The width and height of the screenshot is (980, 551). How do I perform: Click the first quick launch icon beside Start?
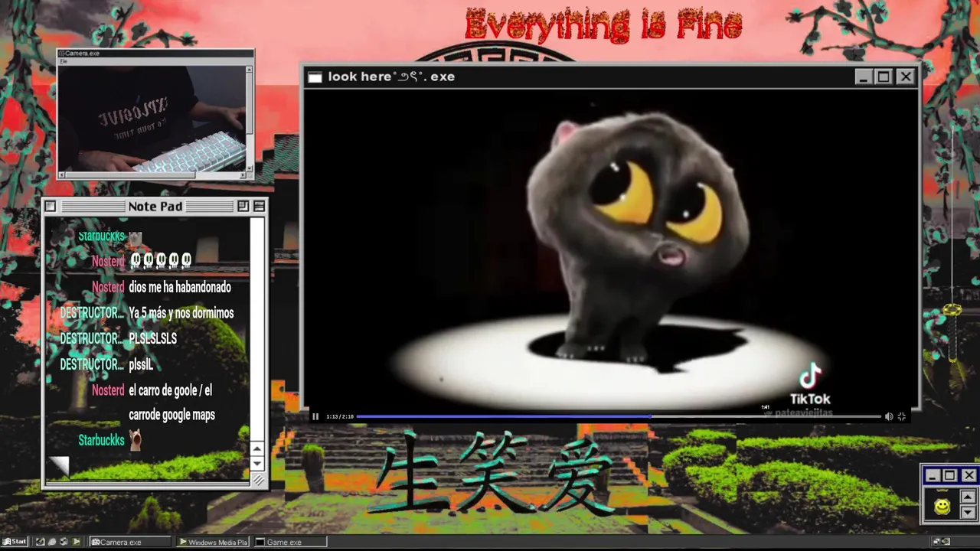coord(41,542)
